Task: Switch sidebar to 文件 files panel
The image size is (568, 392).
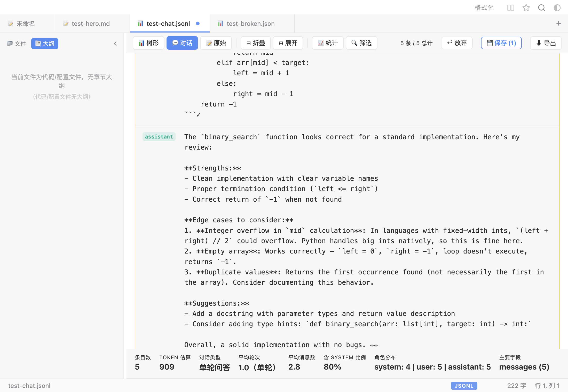Action: tap(17, 44)
